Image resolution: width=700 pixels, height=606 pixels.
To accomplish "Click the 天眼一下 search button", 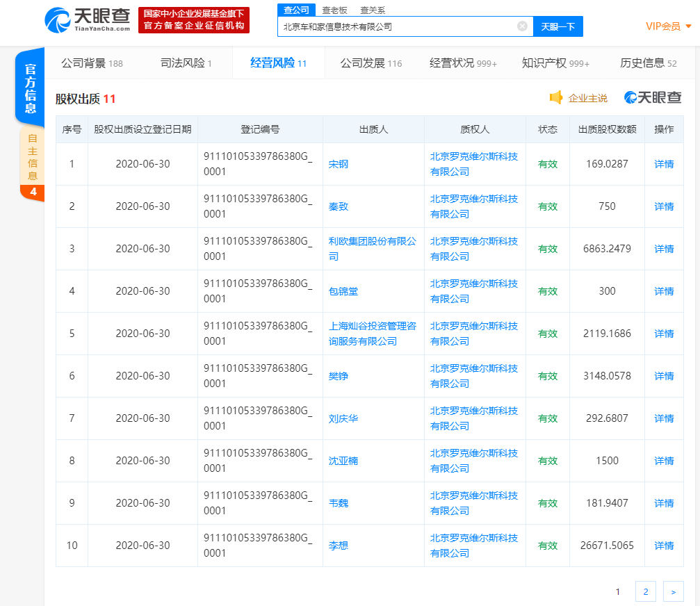I will click(x=558, y=26).
